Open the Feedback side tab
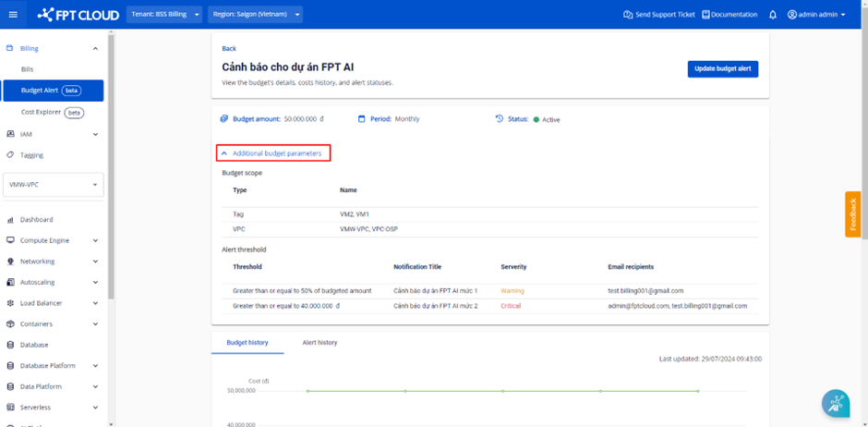The image size is (868, 427). [853, 214]
